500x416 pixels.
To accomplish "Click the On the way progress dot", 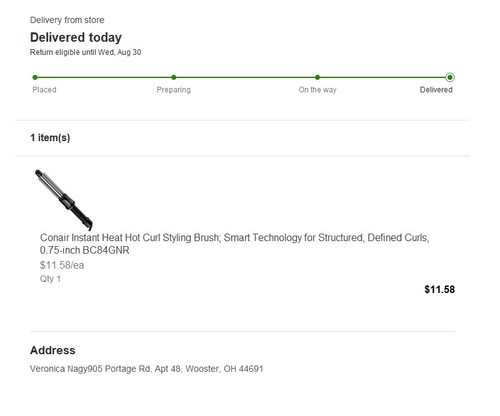I will coord(317,77).
